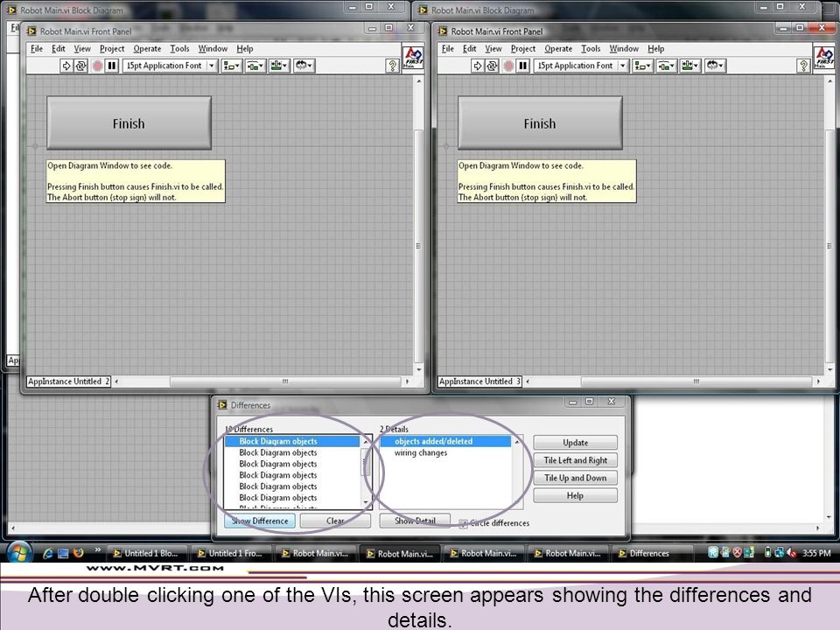Open Distribute Objects menu in right Front Panel
This screenshot has height=630, width=840.
point(666,66)
